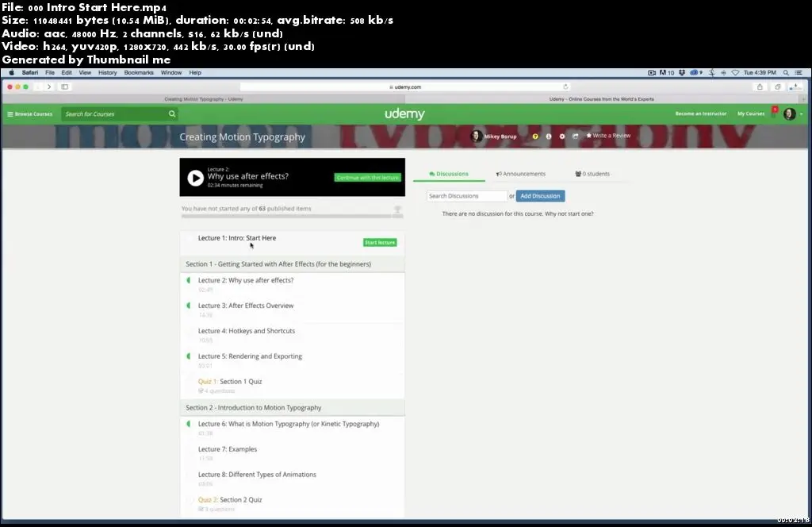The width and height of the screenshot is (812, 527).
Task: Open the Edit menu
Action: click(67, 72)
